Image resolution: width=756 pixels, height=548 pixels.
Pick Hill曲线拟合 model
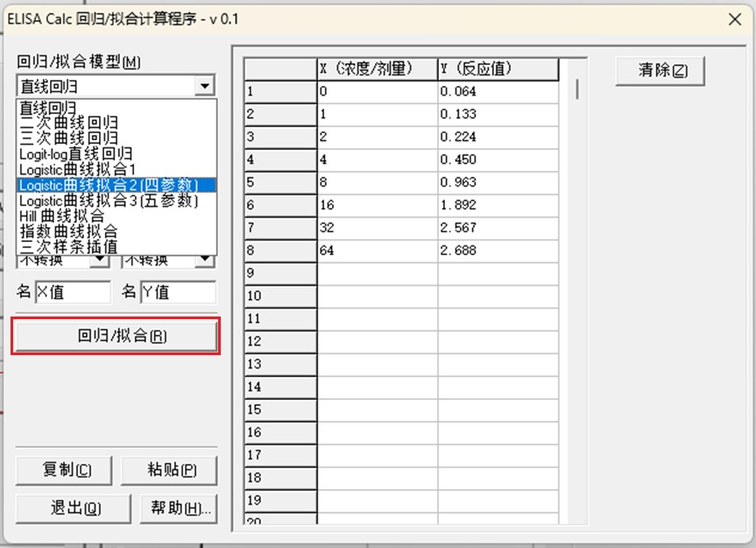61,216
